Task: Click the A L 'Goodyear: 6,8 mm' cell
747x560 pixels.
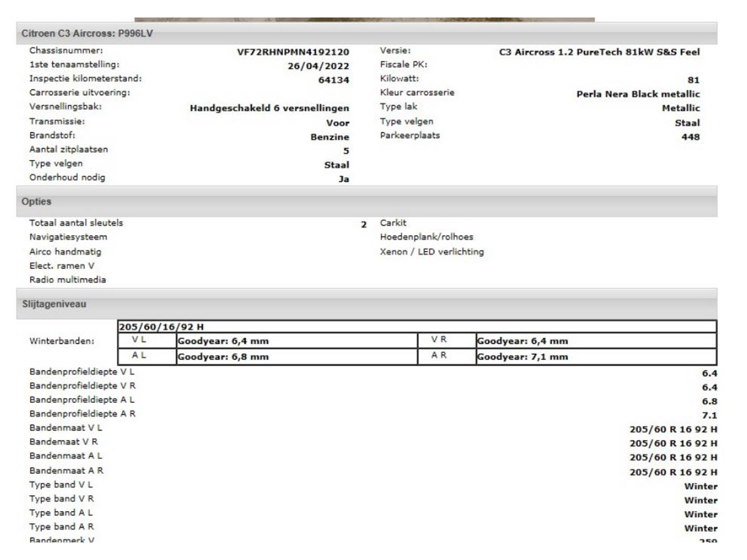Action: (297, 357)
